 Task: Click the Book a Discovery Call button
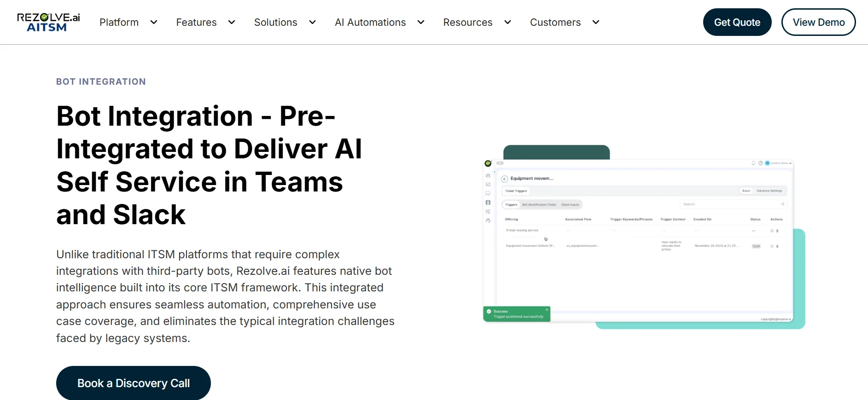click(134, 383)
